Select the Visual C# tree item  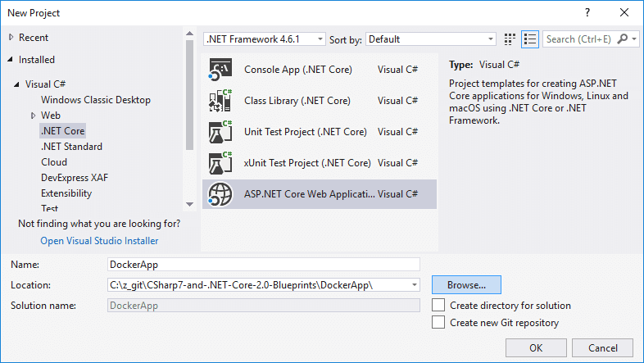45,84
